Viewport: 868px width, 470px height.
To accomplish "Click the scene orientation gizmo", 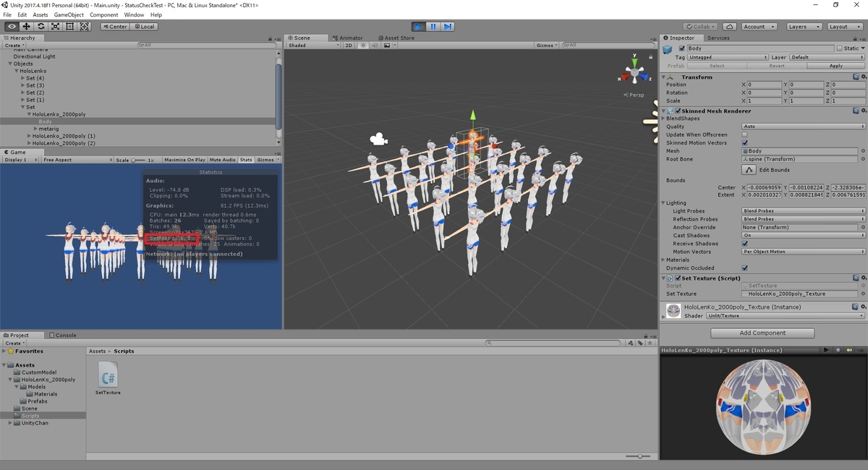I will (x=634, y=73).
